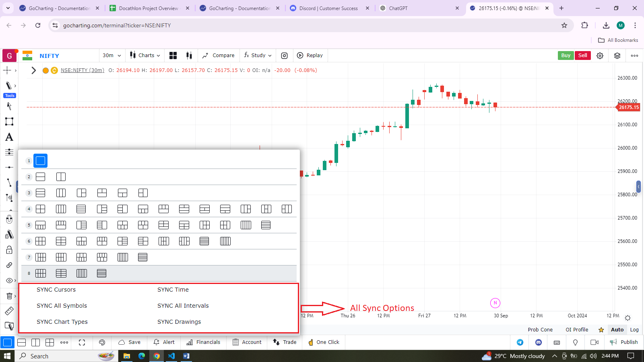The image size is (644, 362).
Task: Click the trash delete drawings icon
Action: pos(9,296)
